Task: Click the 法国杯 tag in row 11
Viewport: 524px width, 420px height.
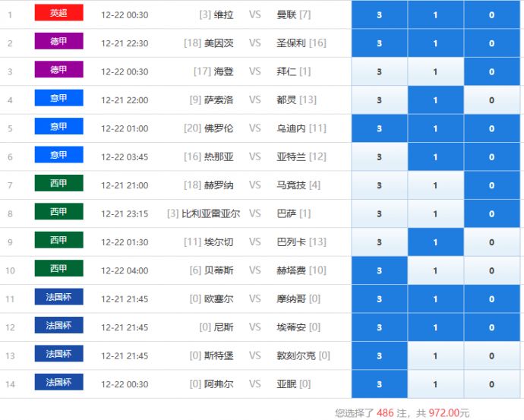Action: (x=58, y=298)
